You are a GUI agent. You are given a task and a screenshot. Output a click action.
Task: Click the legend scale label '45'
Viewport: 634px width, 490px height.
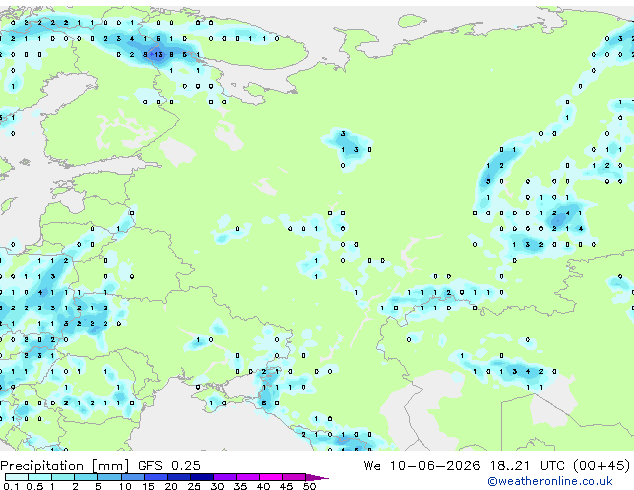coord(286,486)
